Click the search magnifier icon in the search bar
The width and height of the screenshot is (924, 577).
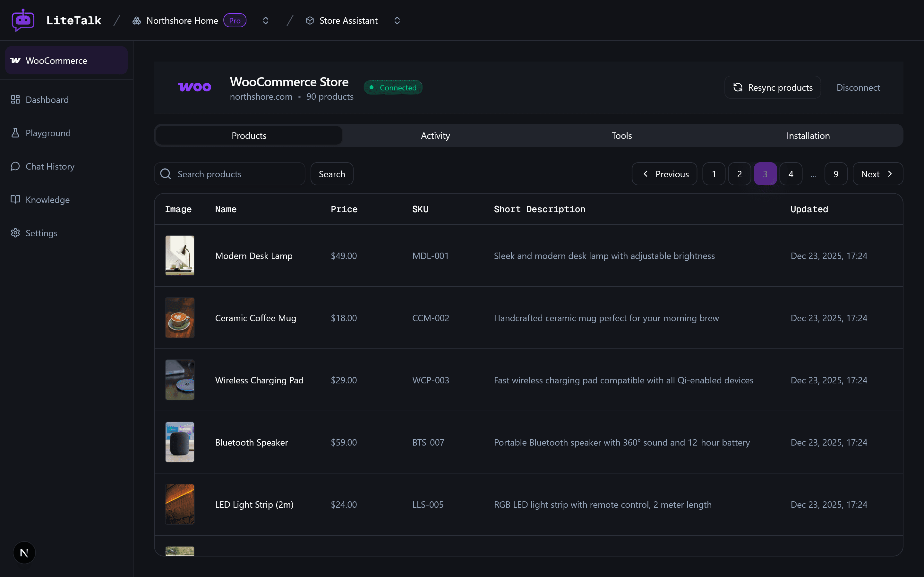coord(166,174)
